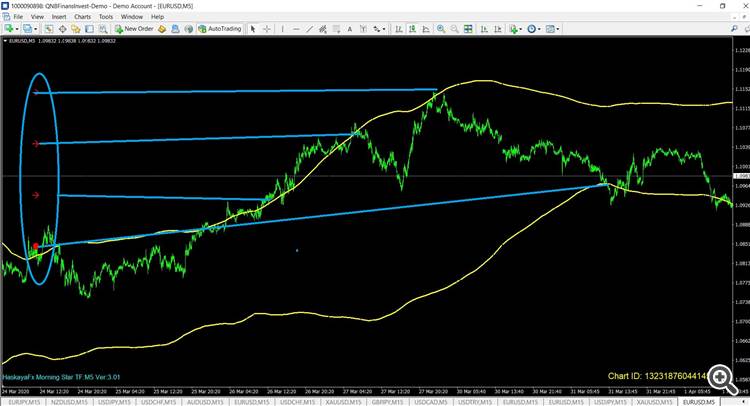This screenshot has height=406, width=750.
Task: Toggle chart auto scroll
Action: pos(484,29)
